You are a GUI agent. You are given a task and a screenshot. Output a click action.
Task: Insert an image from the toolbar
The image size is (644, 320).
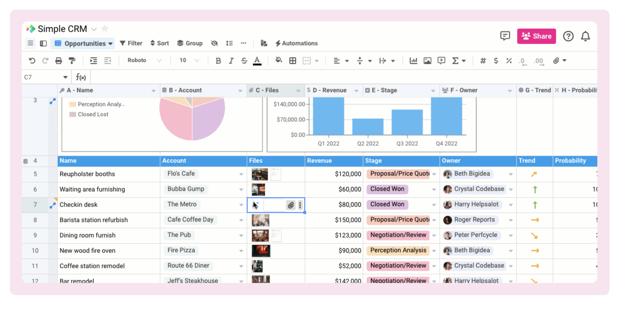tap(428, 61)
